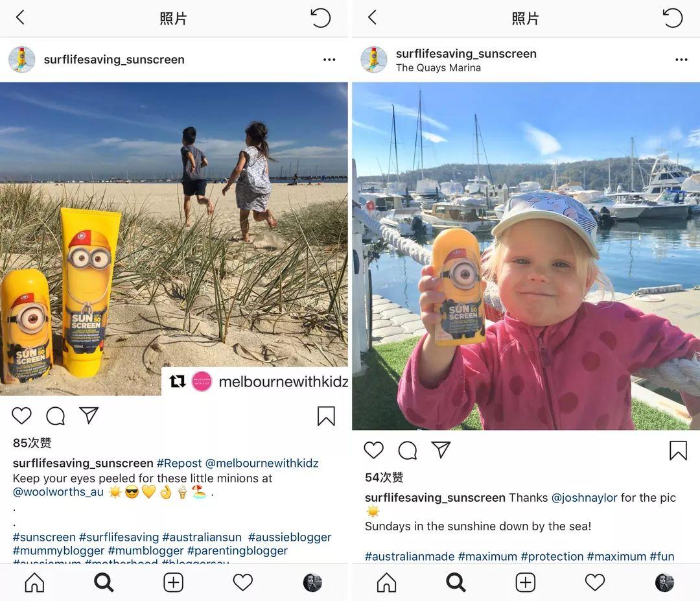700x601 pixels.
Task: Open options menu on left post
Action: click(329, 60)
